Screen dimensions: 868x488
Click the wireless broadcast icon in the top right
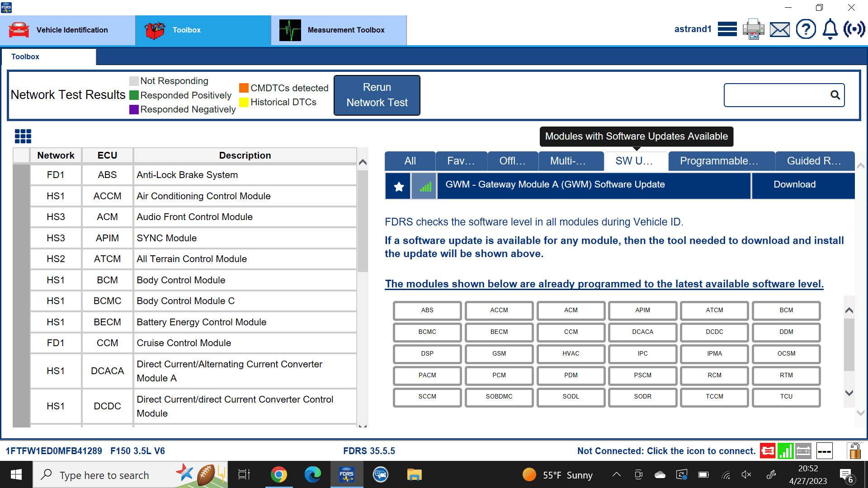point(854,29)
